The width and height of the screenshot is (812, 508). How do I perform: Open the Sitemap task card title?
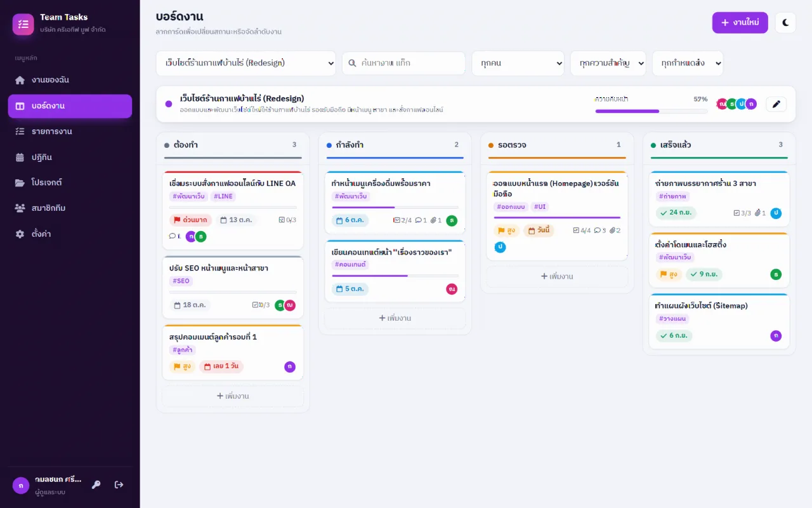coord(702,306)
